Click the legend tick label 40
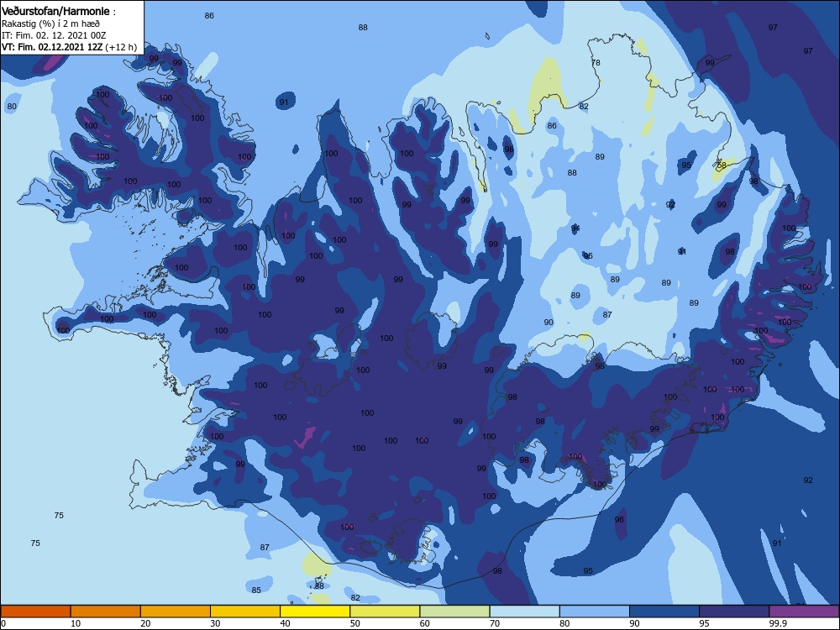Image resolution: width=840 pixels, height=630 pixels. (x=286, y=623)
